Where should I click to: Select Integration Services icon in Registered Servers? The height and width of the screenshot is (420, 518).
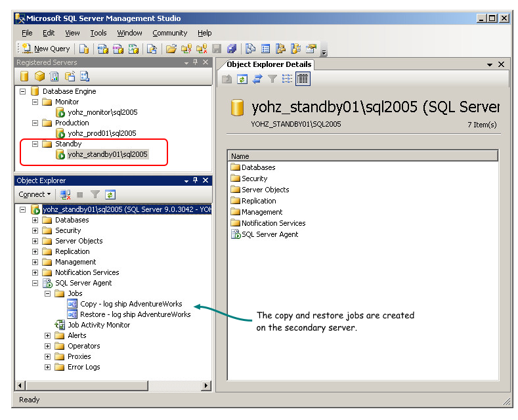coord(85,76)
